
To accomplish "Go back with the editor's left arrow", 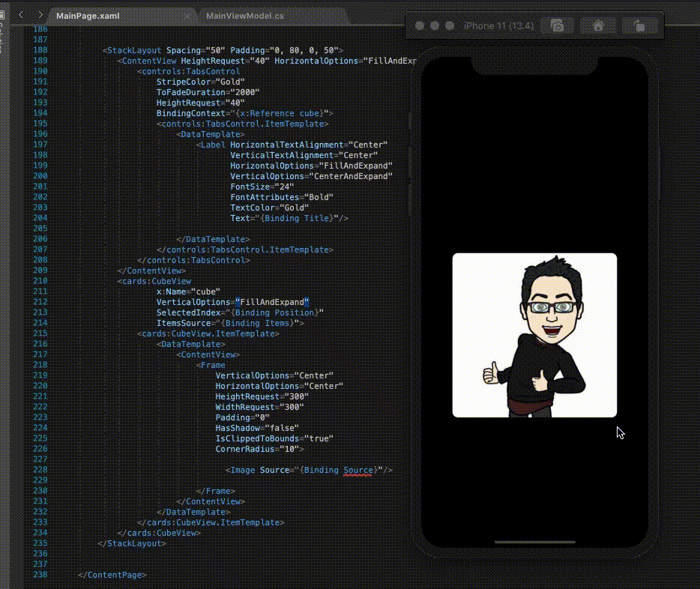I will click(20, 15).
